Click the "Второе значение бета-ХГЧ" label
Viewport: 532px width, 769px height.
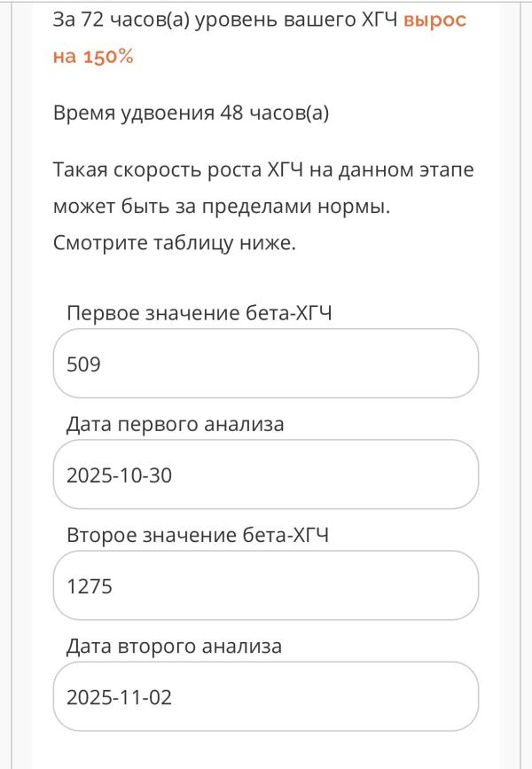tap(199, 535)
